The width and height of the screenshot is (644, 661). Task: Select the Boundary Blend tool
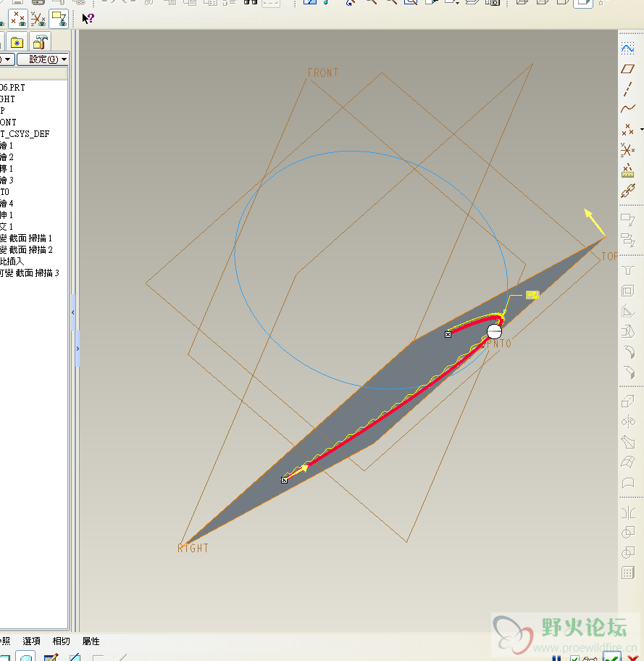tap(627, 462)
